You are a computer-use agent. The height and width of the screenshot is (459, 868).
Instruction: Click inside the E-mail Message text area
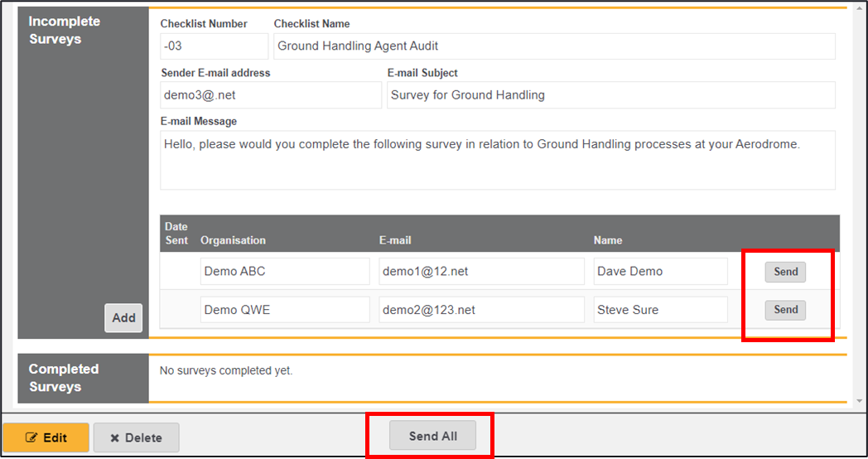coord(497,160)
